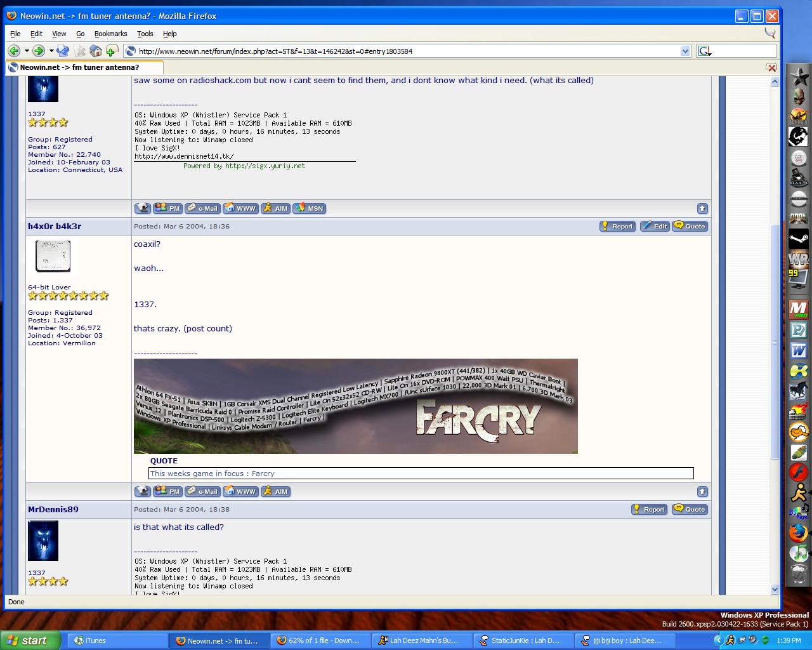Stop loading the page
The height and width of the screenshot is (650, 812).
pos(80,51)
